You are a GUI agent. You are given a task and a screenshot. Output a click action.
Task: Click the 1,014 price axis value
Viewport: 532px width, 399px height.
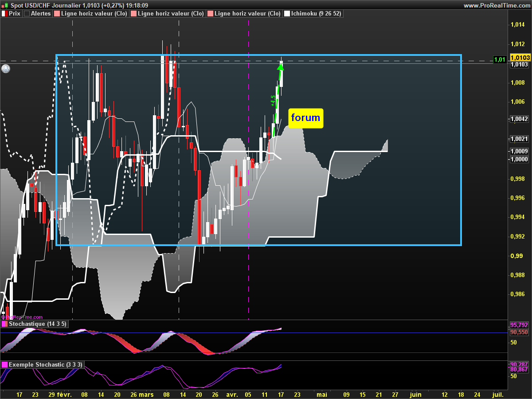[518, 25]
